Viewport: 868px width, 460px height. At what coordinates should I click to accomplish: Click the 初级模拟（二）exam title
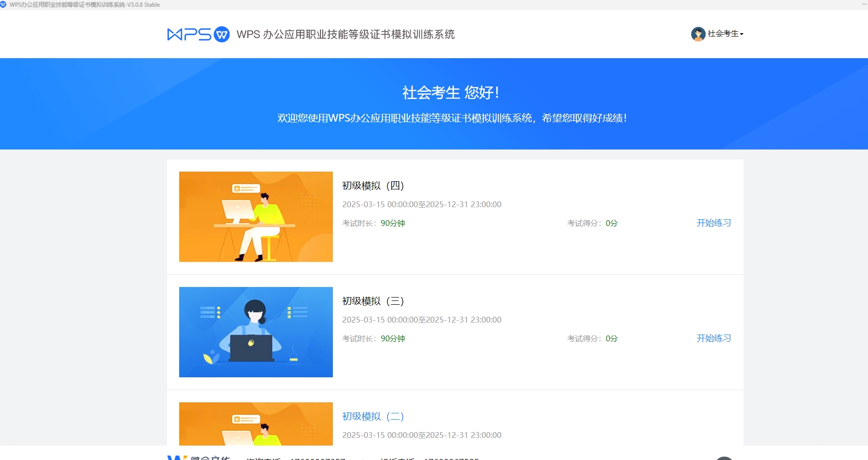click(373, 416)
